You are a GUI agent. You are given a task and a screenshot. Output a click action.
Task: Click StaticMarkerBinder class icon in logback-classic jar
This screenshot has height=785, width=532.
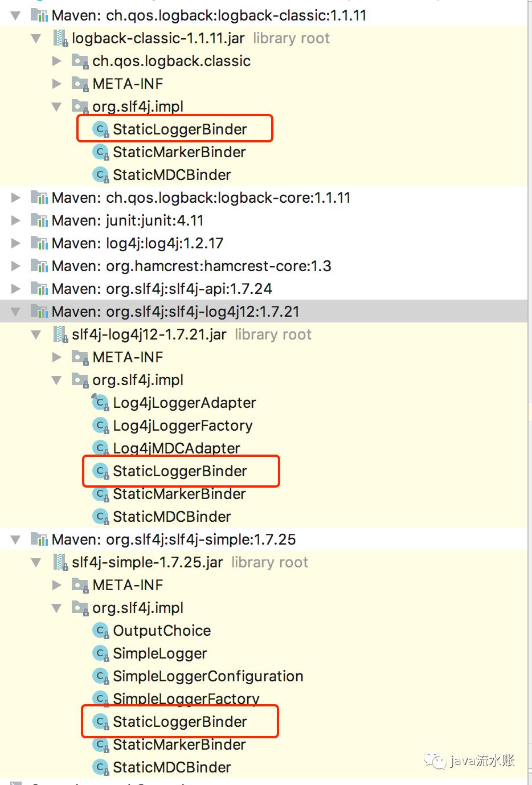(x=101, y=153)
